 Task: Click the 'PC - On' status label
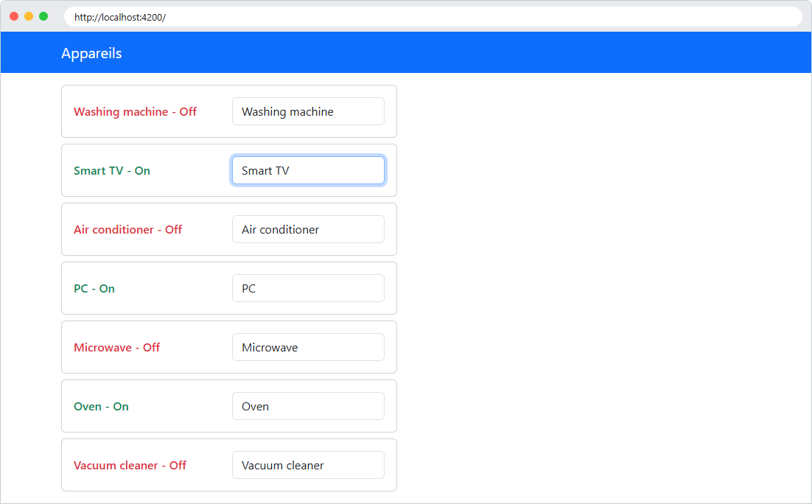coord(94,289)
